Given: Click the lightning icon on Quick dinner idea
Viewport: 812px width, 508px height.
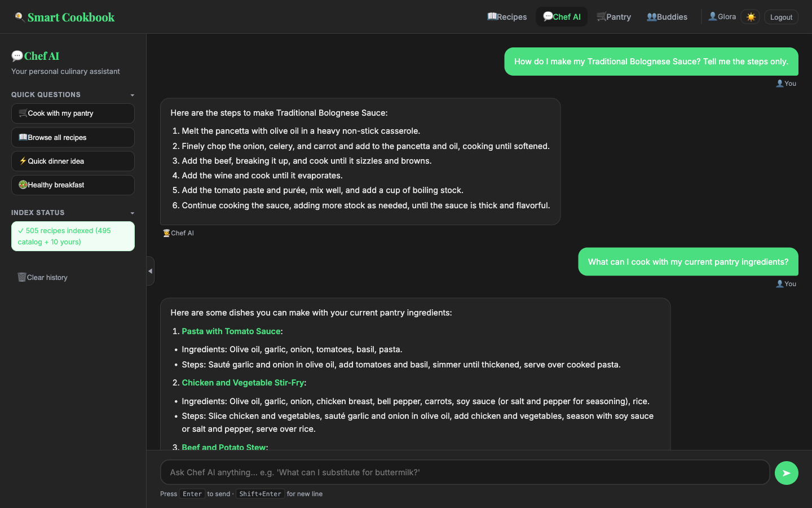Looking at the screenshot, I should pyautogui.click(x=23, y=161).
